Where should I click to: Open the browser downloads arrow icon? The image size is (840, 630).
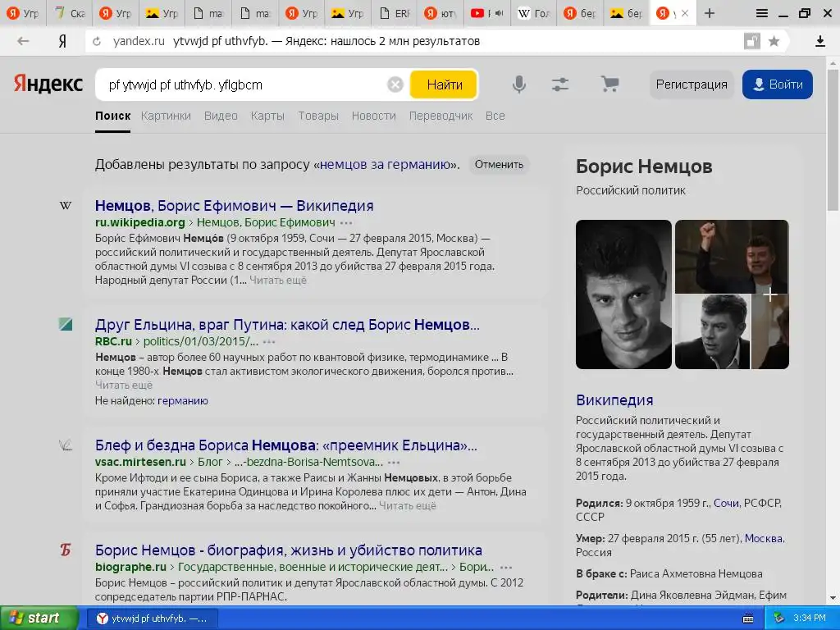pos(820,41)
